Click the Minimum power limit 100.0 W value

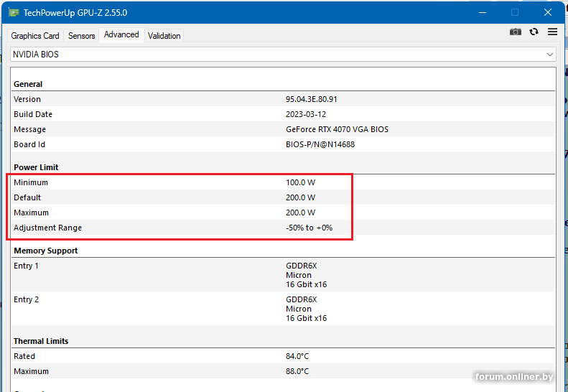(x=300, y=182)
